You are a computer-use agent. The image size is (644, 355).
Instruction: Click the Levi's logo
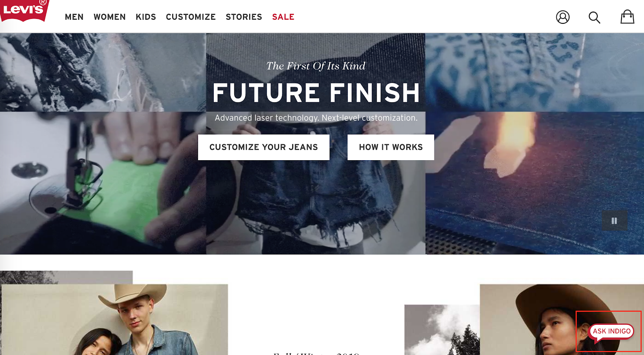click(x=24, y=10)
